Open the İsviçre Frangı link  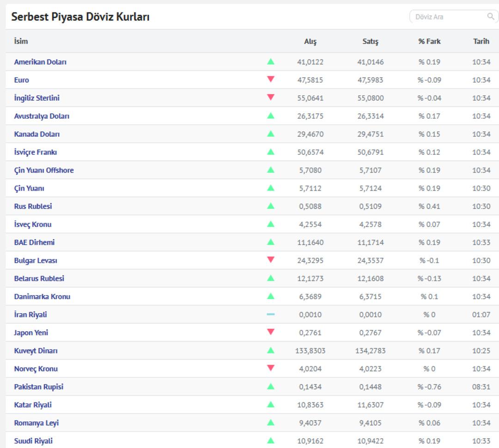click(36, 152)
